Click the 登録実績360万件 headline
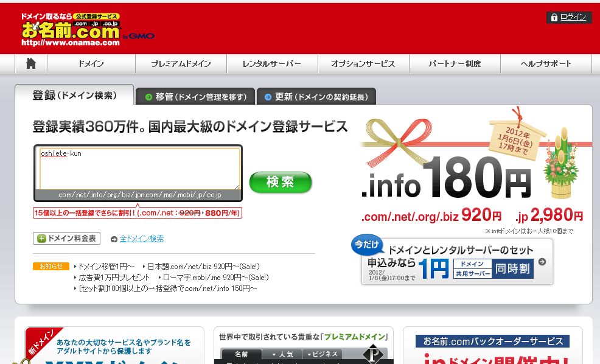Image resolution: width=600 pixels, height=364 pixels. 190,127
